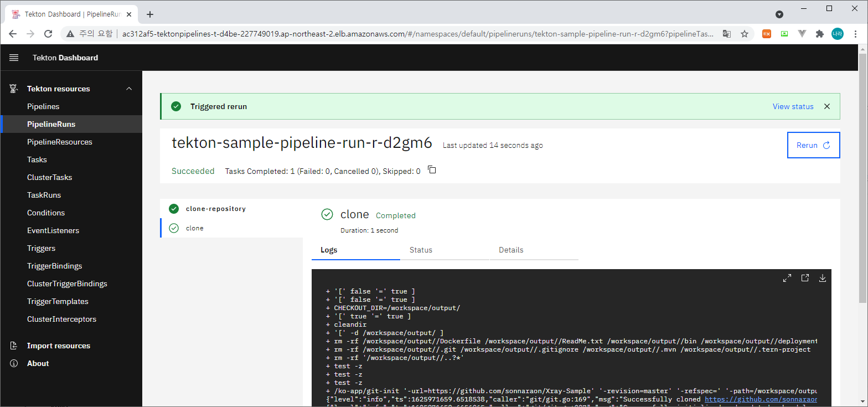
Task: Open Triggers page
Action: (71, 248)
